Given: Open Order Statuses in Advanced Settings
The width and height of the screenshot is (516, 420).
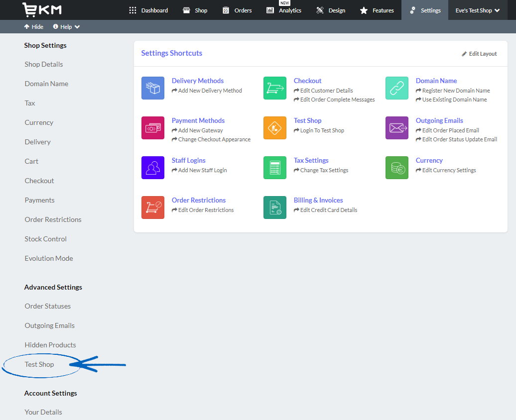Looking at the screenshot, I should (x=48, y=306).
